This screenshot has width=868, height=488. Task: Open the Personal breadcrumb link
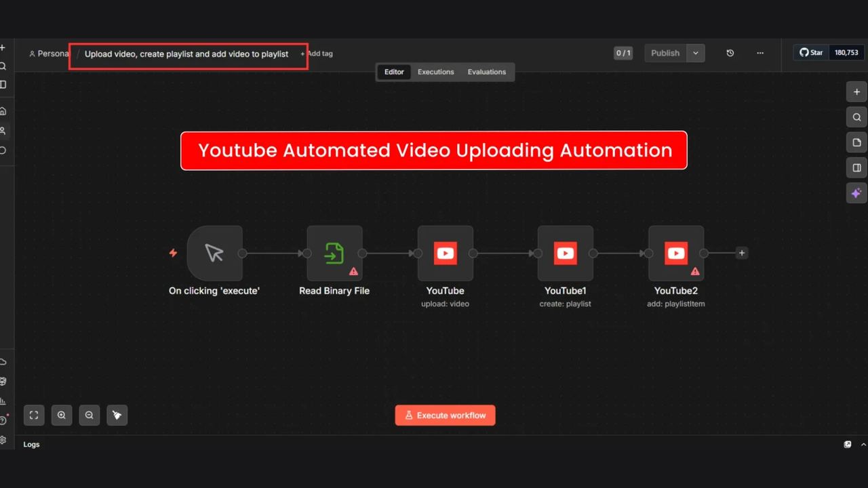pyautogui.click(x=49, y=54)
